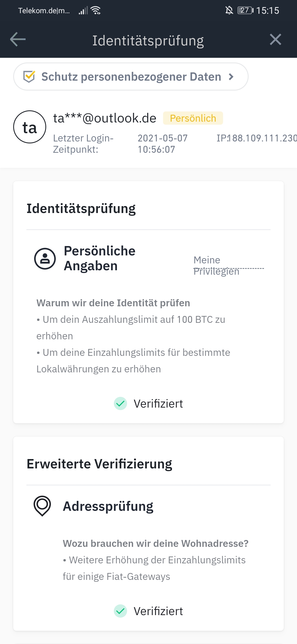Screen dimensions: 297x644
Task: Open Schutz personenbezogener Daten
Action: (131, 77)
